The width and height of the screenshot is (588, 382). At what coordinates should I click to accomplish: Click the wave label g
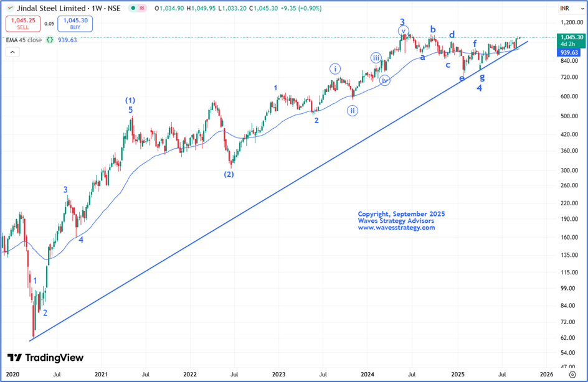pos(482,77)
